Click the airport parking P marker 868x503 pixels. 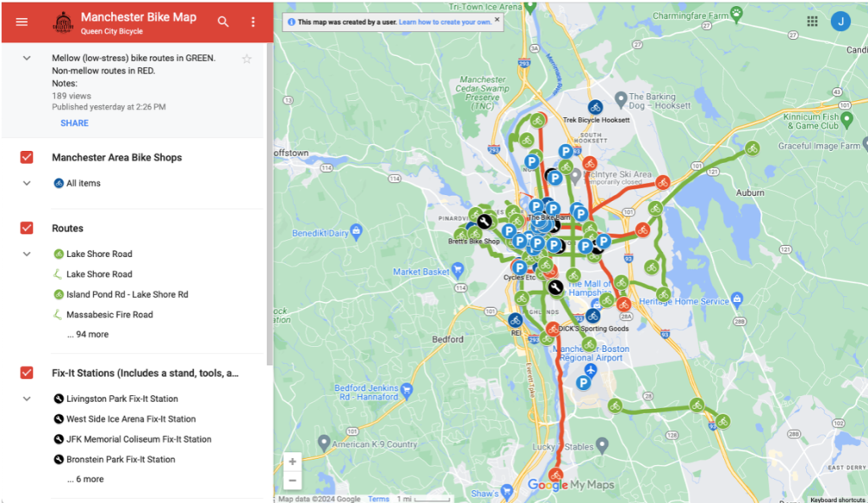tap(582, 383)
